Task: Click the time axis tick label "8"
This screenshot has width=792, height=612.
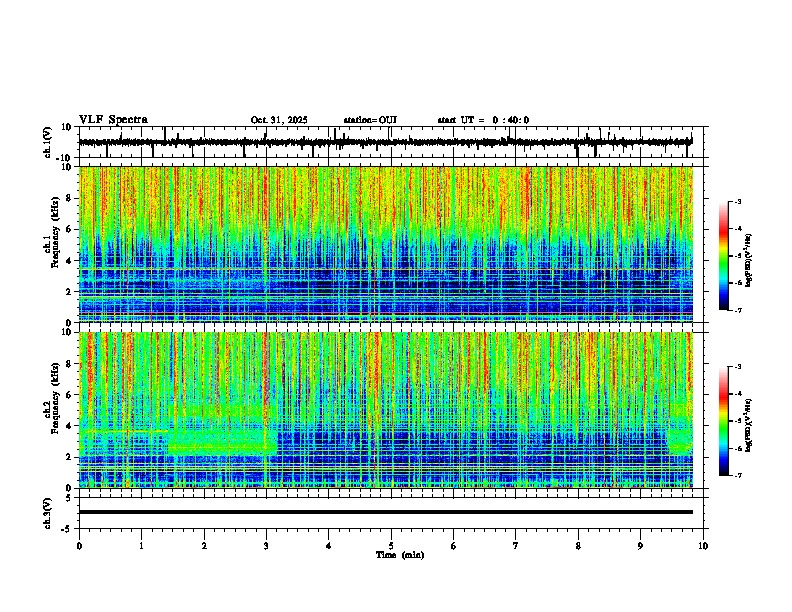Action: pos(578,546)
